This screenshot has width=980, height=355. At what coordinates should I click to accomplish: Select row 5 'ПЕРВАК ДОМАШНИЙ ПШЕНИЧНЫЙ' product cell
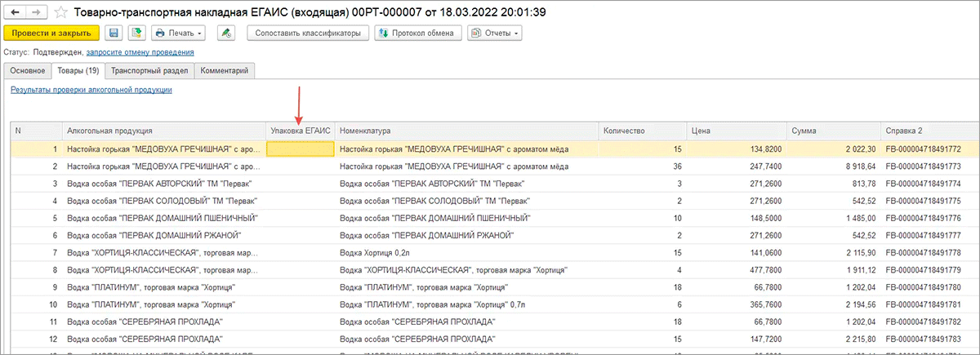pyautogui.click(x=164, y=218)
